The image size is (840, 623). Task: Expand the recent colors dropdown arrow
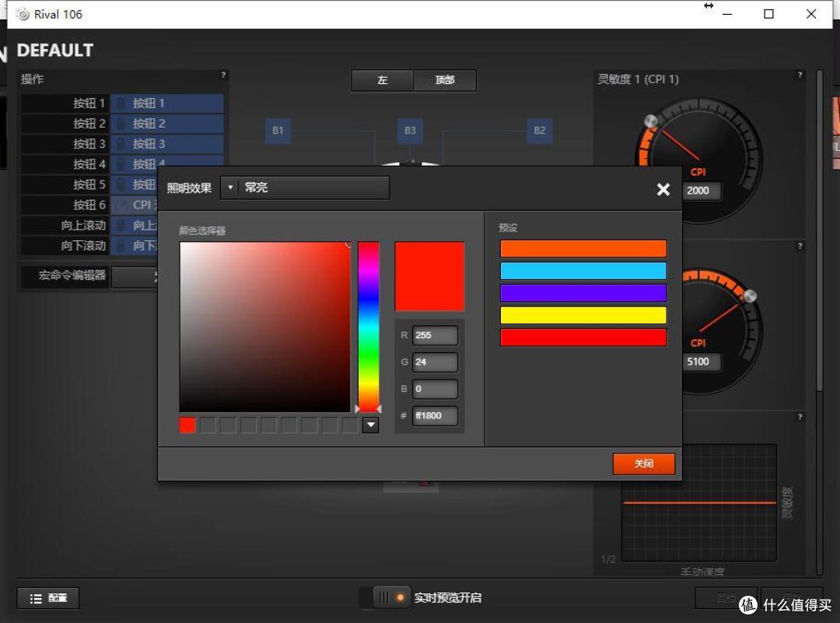click(x=371, y=425)
